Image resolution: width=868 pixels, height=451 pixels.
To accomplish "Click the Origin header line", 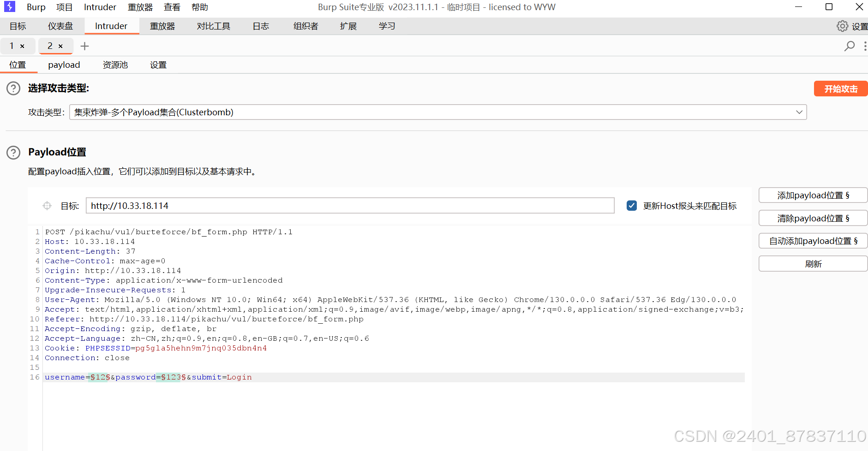I will pos(113,271).
